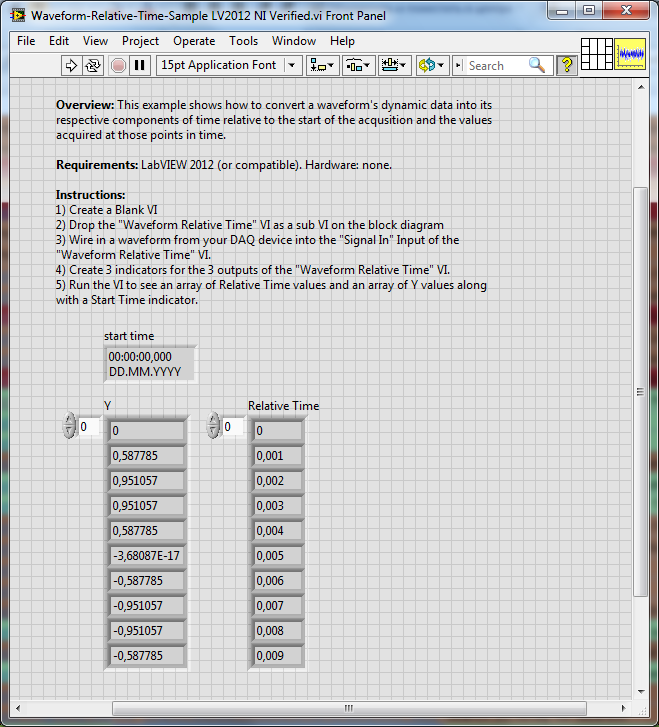Open the Operate menu
Viewport: 659px width, 727px height.
(x=194, y=41)
